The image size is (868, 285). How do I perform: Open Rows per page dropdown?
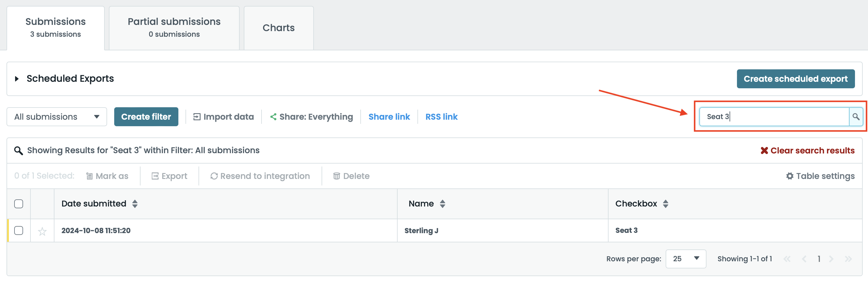(685, 259)
